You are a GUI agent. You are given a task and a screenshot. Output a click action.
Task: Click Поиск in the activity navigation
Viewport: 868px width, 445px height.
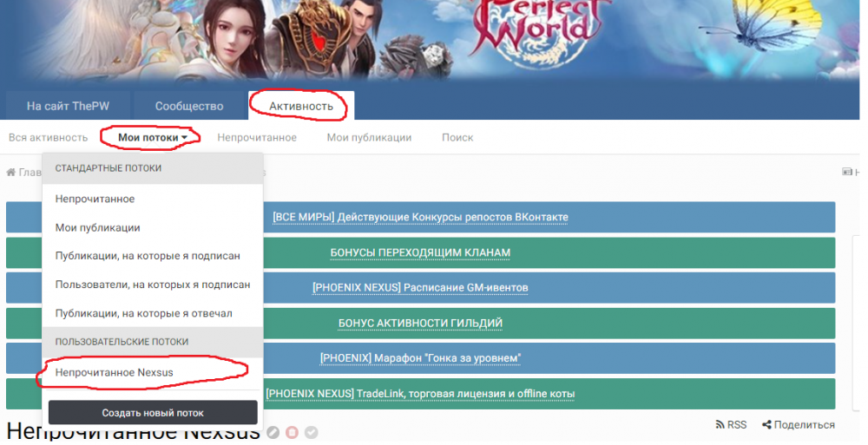457,137
